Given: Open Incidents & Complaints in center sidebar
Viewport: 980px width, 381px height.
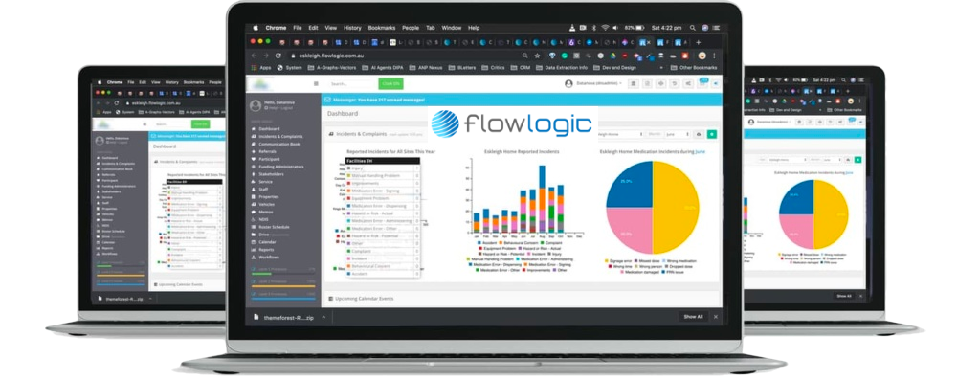Looking at the screenshot, I should 280,136.
